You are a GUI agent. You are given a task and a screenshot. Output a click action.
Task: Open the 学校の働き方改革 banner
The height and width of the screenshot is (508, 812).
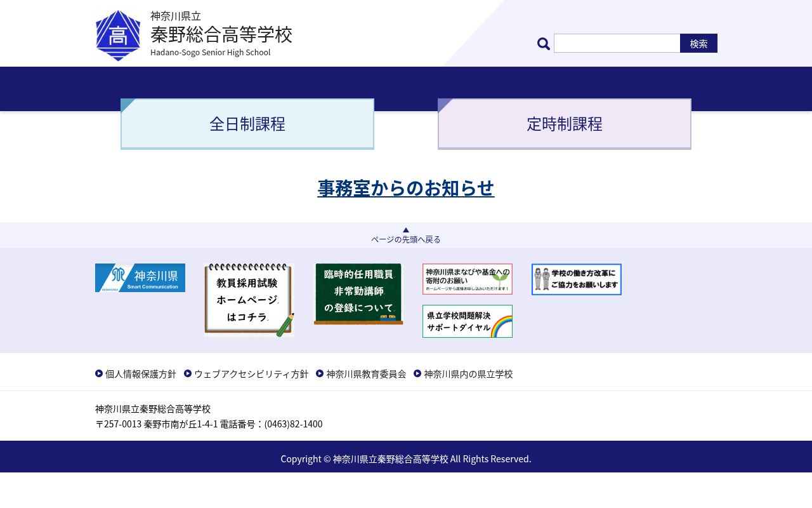(577, 279)
